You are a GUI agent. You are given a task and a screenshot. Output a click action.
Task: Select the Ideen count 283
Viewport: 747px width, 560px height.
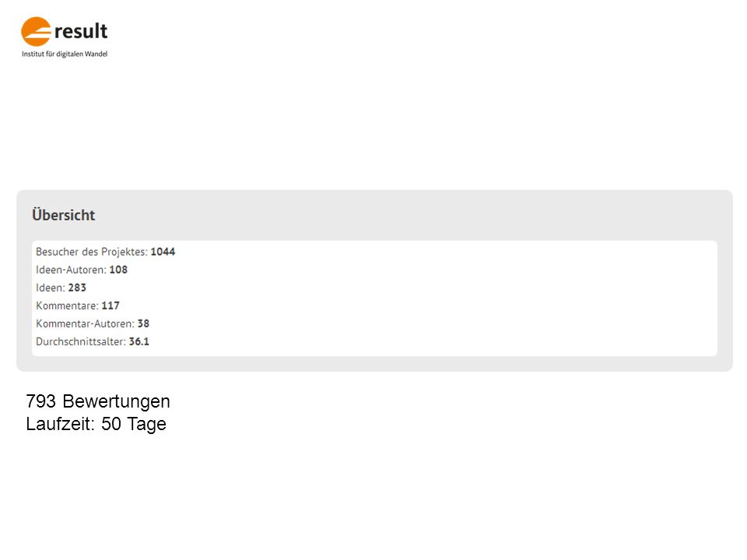(x=77, y=288)
